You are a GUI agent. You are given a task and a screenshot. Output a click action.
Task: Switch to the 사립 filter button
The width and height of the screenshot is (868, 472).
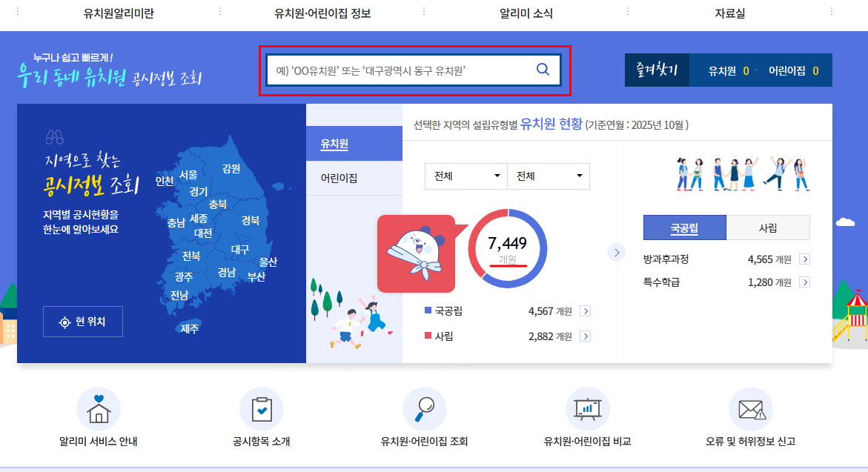(769, 227)
